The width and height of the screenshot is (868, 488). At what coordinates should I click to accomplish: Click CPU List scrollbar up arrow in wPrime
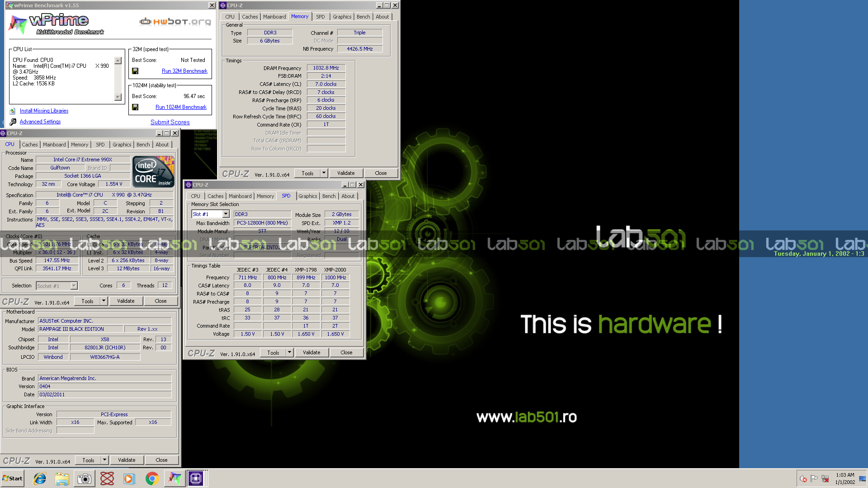(x=118, y=61)
